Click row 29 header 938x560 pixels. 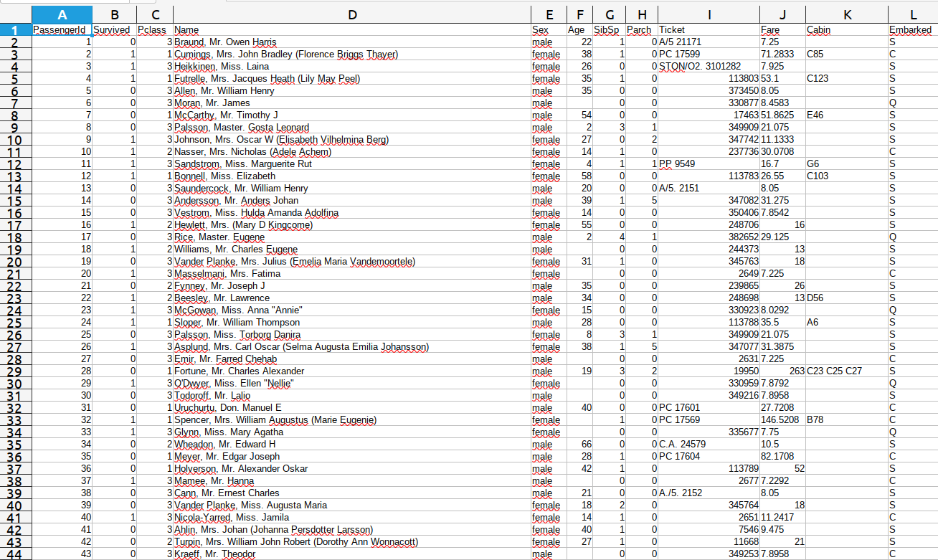[16, 371]
